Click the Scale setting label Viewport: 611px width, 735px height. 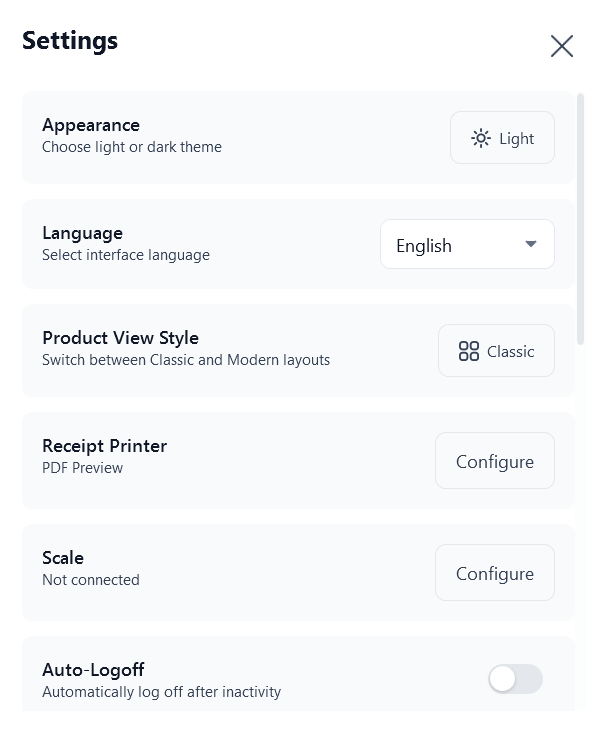[x=63, y=558]
